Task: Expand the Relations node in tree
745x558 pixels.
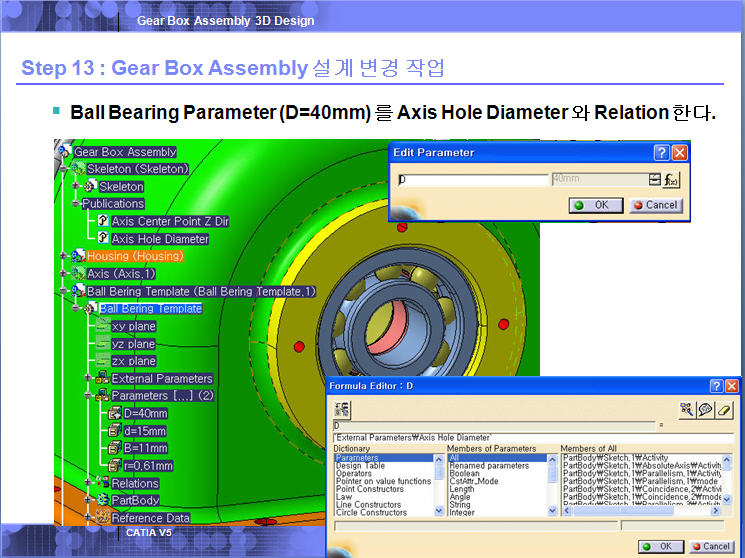Action: click(89, 483)
